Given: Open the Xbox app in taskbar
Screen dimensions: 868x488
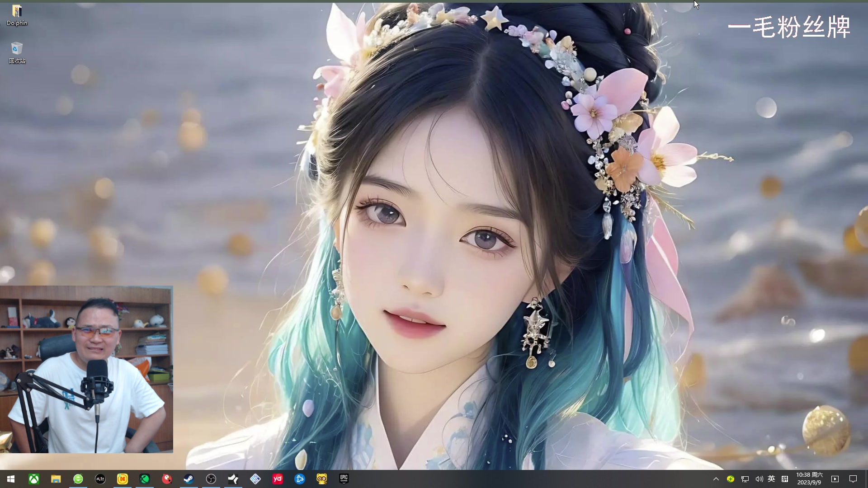Looking at the screenshot, I should click(34, 479).
